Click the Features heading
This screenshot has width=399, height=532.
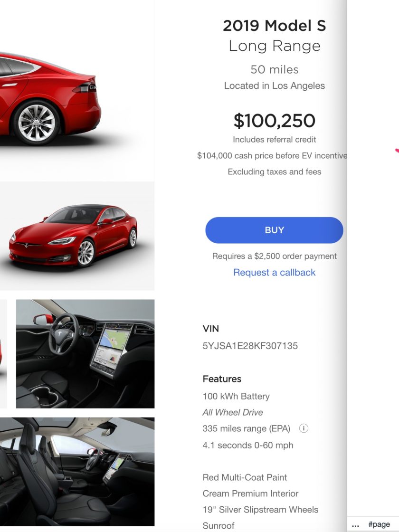222,379
